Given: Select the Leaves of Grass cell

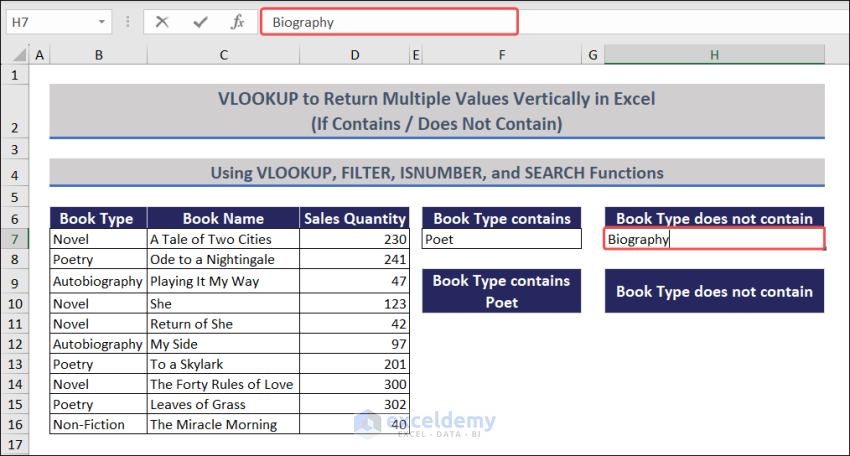Looking at the screenshot, I should click(x=223, y=404).
